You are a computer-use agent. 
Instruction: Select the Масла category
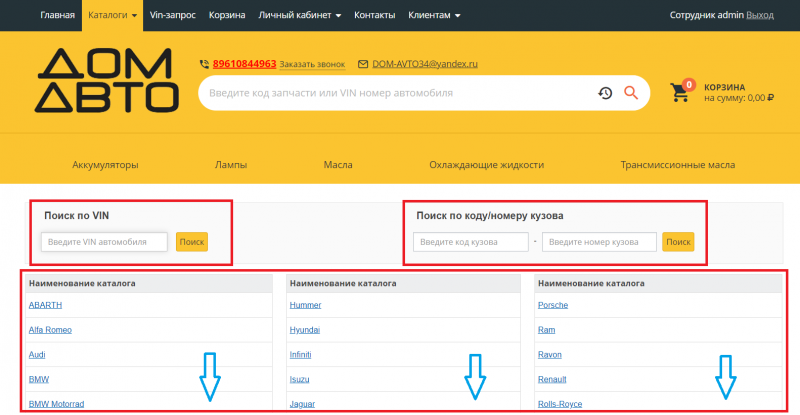pos(338,165)
